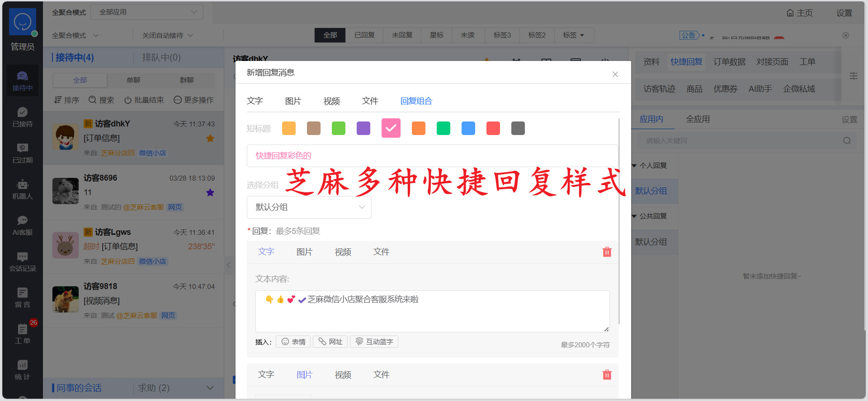Screen dimensions: 868x401
Task: Open the 全部应用 dropdown
Action: click(x=147, y=12)
